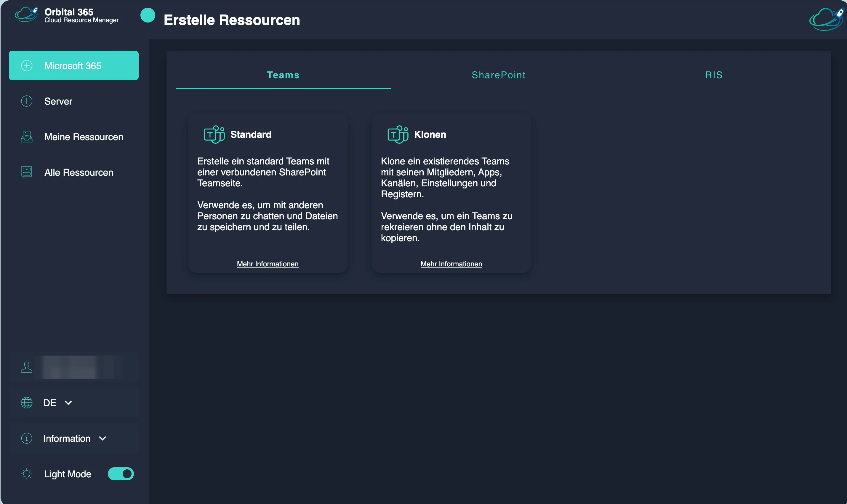Viewport: 847px width, 504px height.
Task: Click the teal circle beside Erstelle Ressourcen
Action: [148, 15]
